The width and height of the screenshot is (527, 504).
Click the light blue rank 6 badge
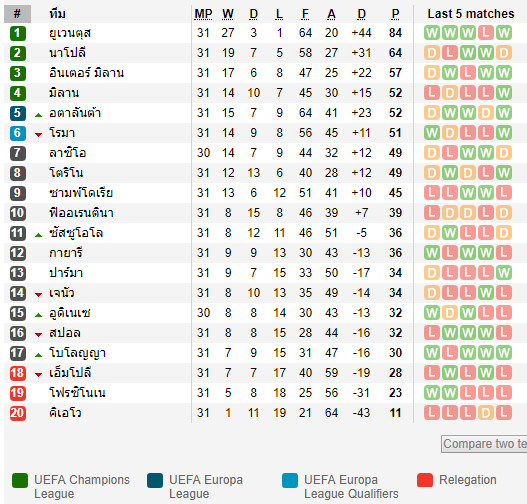17,133
